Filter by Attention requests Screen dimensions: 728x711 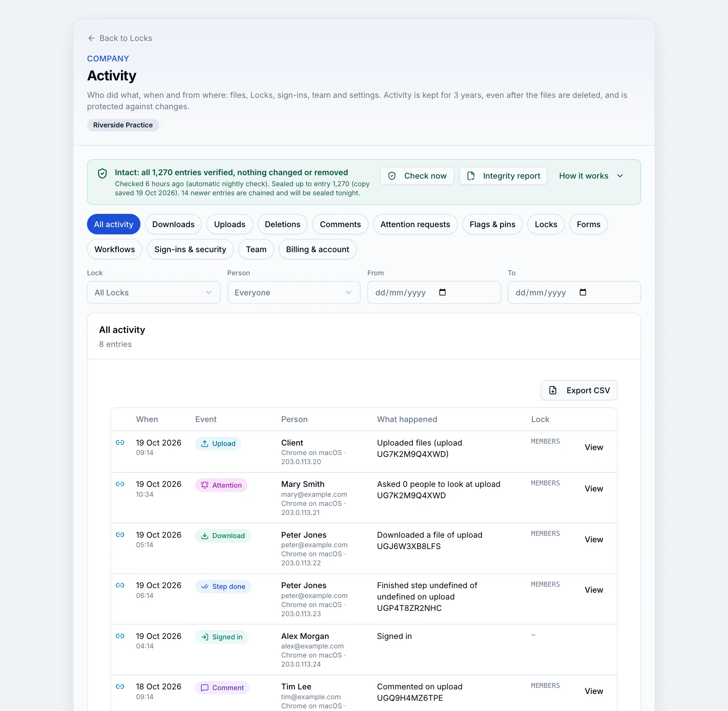(x=415, y=224)
